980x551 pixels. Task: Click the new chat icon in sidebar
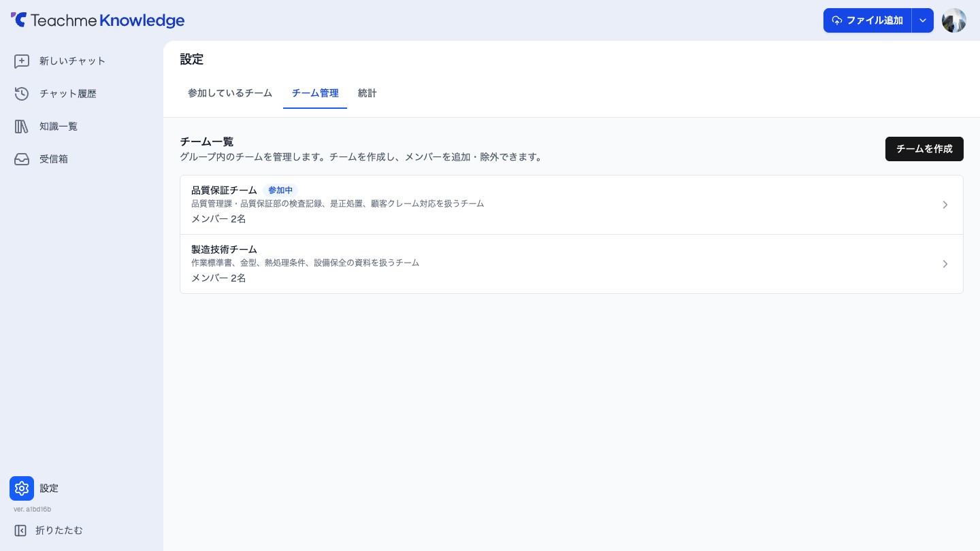(22, 61)
